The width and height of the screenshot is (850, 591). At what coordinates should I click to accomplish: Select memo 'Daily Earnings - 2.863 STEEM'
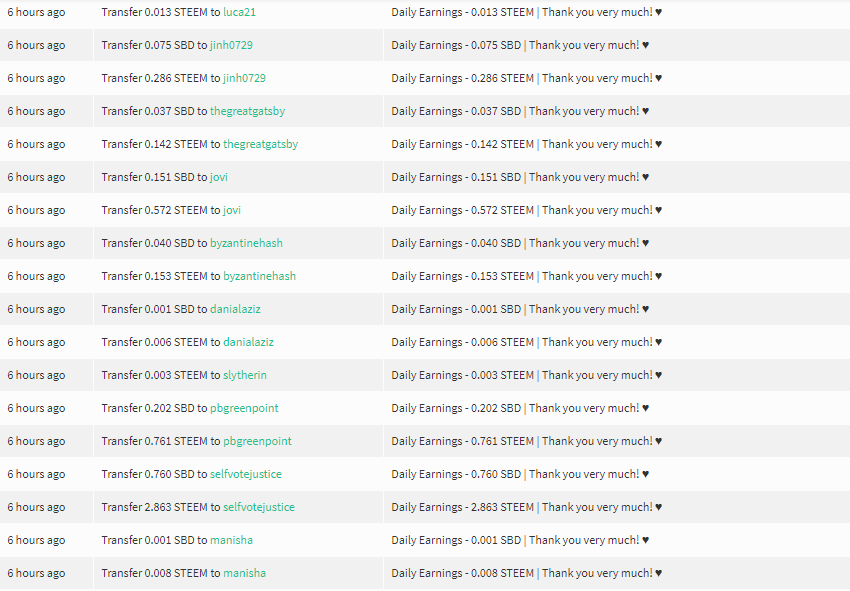click(x=462, y=507)
